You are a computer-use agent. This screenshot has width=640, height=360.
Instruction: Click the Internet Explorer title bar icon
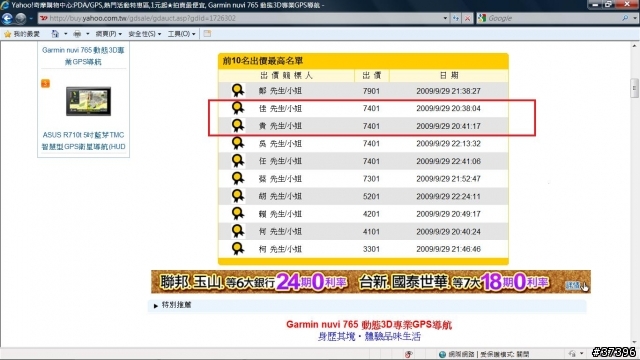click(5, 5)
